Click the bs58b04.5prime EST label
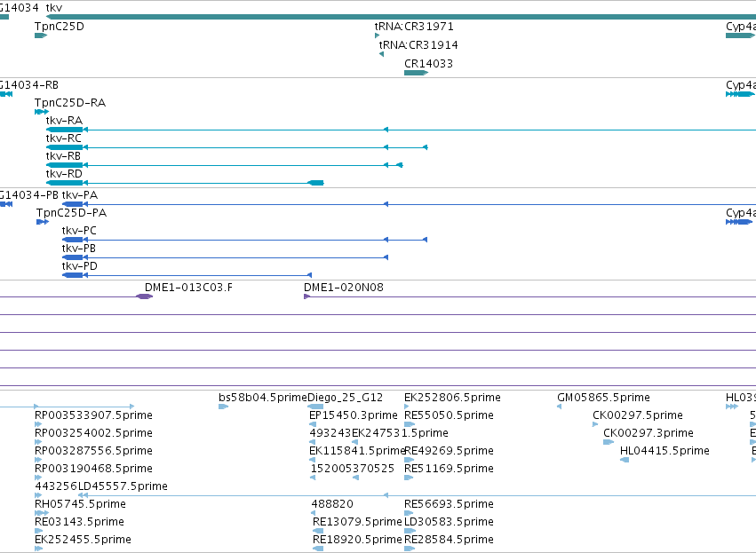This screenshot has height=553, width=756. point(263,398)
